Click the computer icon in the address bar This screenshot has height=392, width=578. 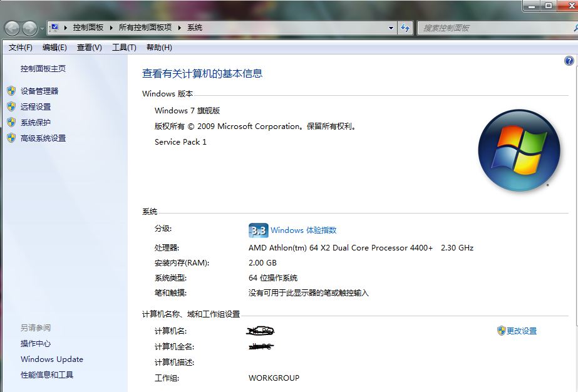coord(54,28)
